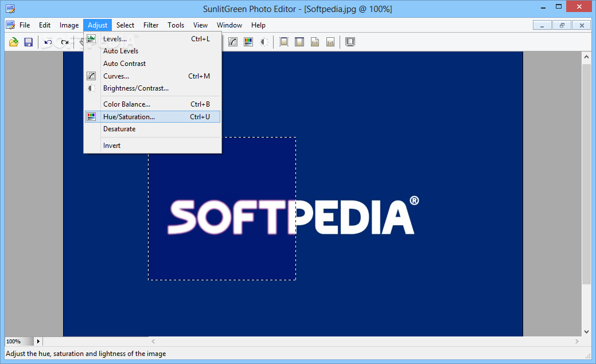The image size is (596, 364).
Task: Click the document icon beside the File menu
Action: [11, 25]
